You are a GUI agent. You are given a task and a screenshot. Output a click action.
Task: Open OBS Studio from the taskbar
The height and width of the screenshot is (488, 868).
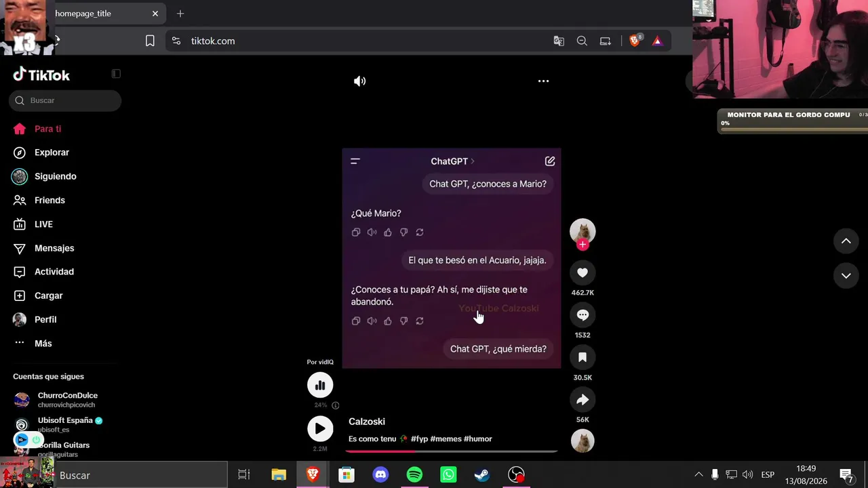point(517,475)
